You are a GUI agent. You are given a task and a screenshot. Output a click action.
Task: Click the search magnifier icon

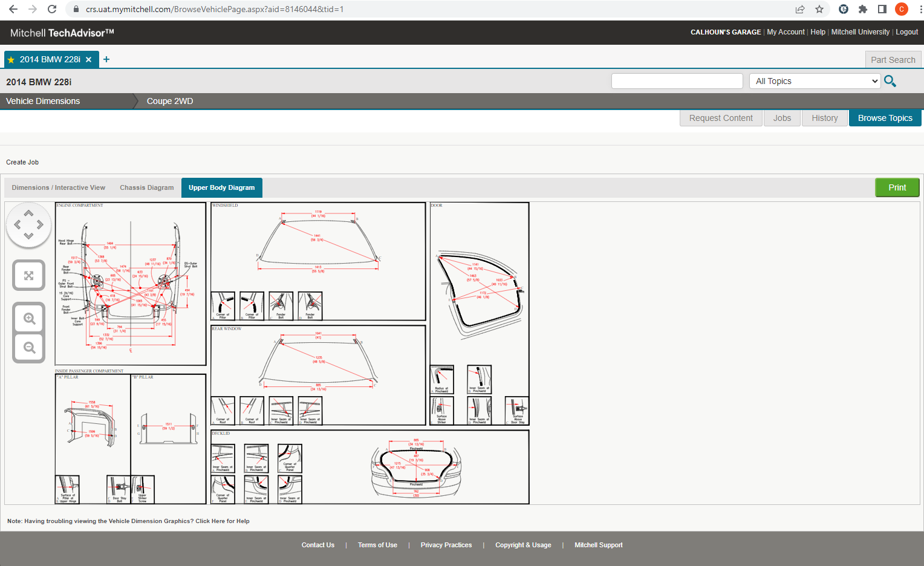pos(890,81)
